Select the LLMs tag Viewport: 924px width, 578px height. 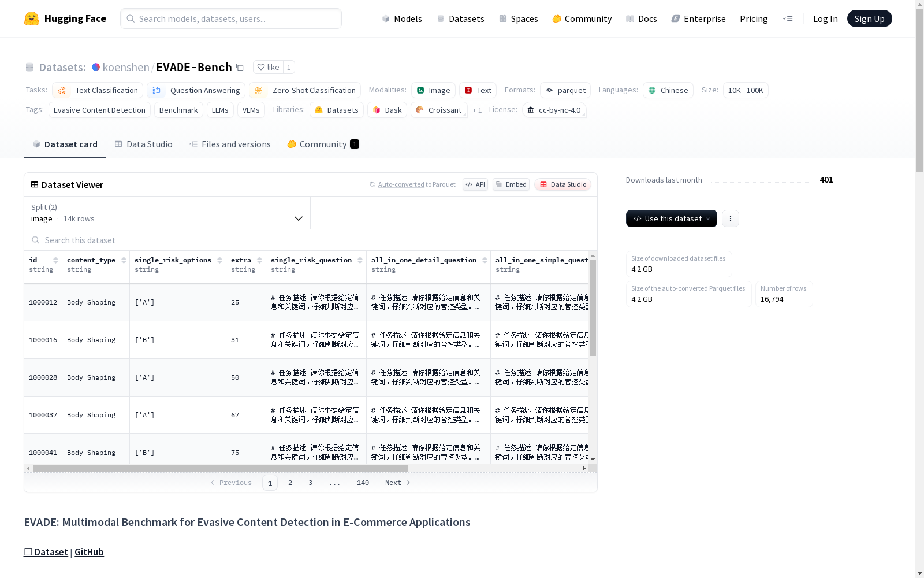click(220, 110)
